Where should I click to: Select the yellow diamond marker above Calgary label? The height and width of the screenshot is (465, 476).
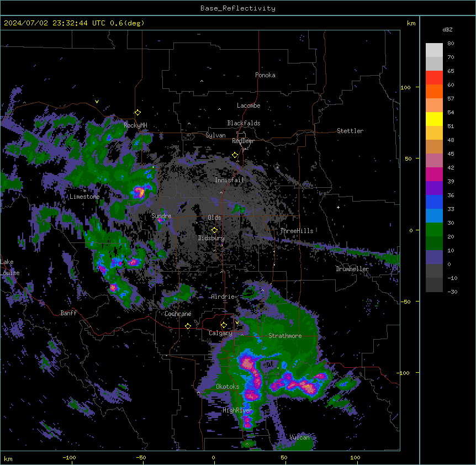[224, 325]
